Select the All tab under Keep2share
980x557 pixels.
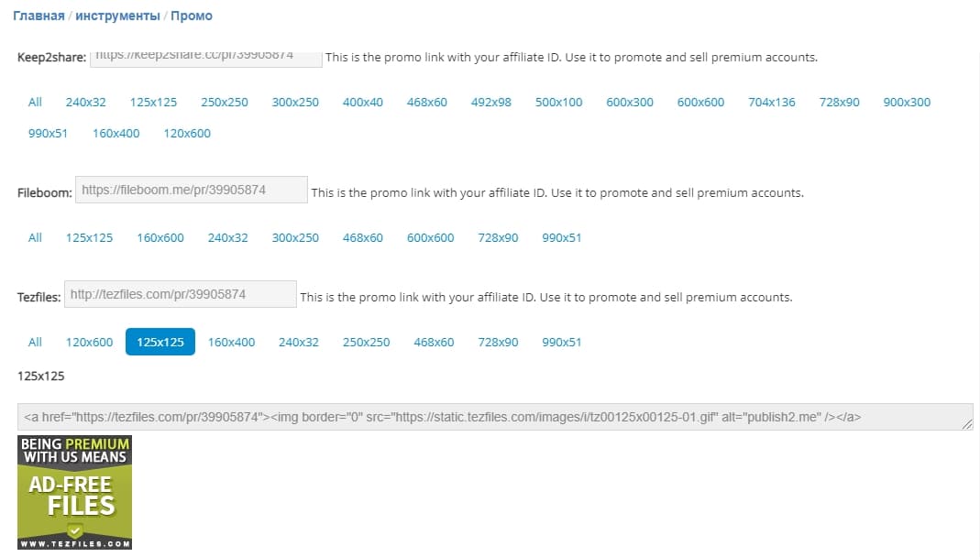[35, 102]
